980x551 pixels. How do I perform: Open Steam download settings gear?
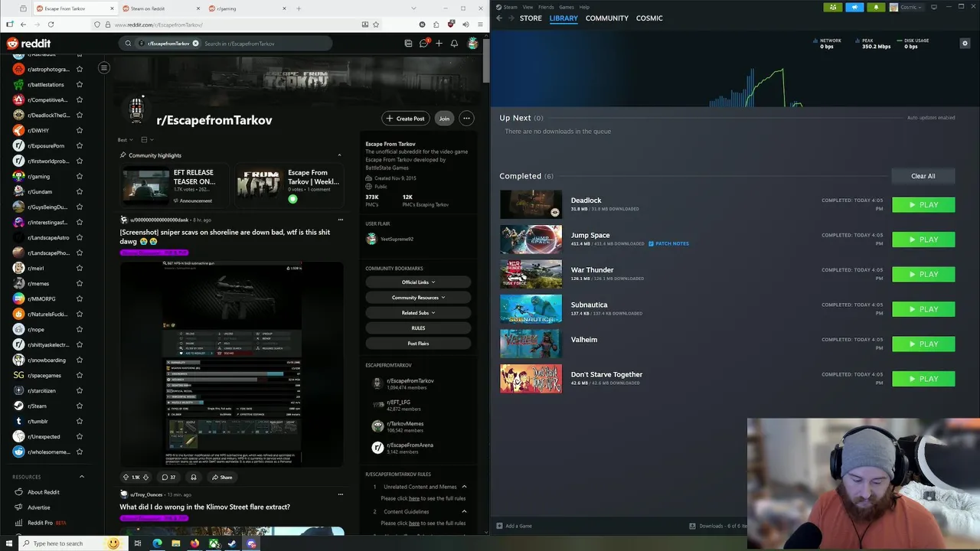click(965, 44)
